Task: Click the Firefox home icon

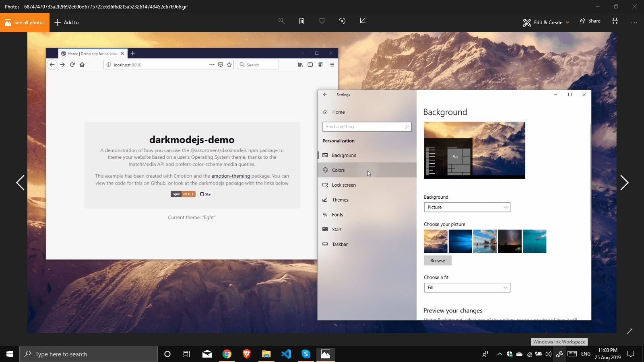Action: tap(82, 65)
